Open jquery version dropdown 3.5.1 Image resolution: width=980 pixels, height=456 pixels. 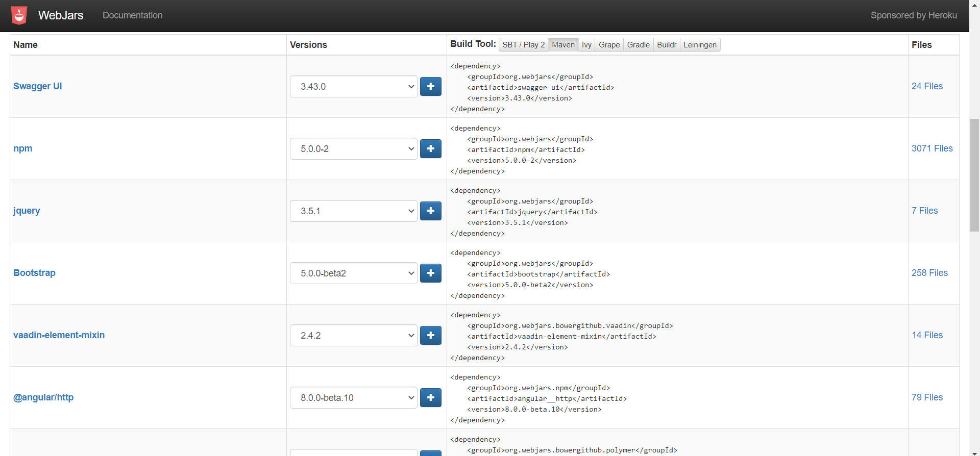(x=354, y=211)
